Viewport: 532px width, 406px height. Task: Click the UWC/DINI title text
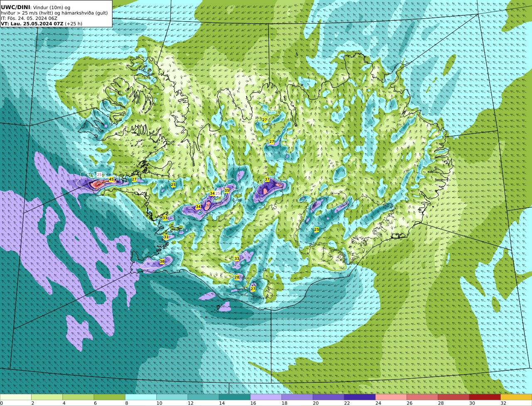coord(15,7)
